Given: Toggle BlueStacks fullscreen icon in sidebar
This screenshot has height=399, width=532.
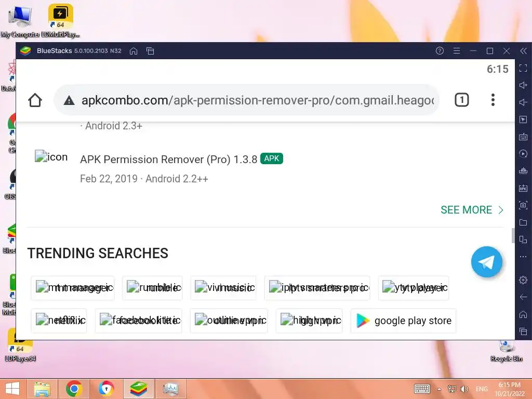Looking at the screenshot, I should (523, 68).
